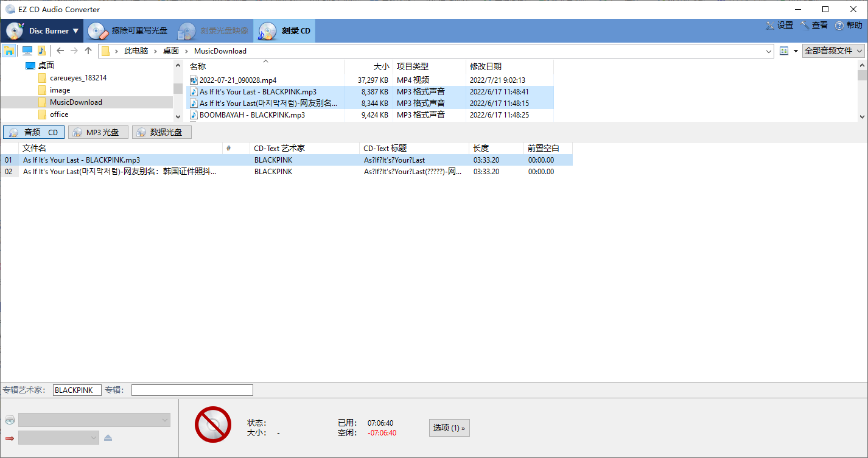Click the 刻录 CD burn button
Viewport: 868px width, 458px height.
coord(284,30)
